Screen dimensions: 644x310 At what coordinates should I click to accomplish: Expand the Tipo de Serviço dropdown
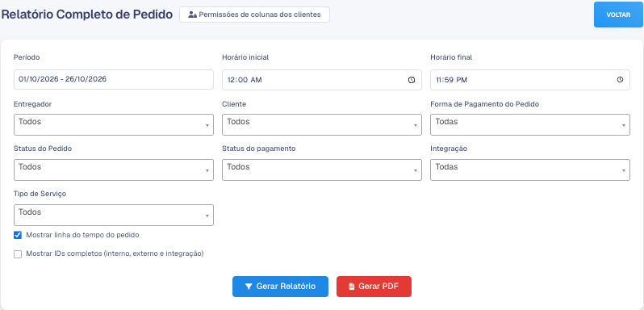tap(114, 216)
